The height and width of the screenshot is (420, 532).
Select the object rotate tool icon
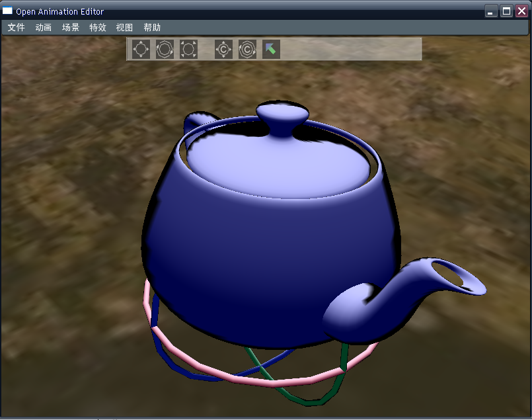click(165, 49)
